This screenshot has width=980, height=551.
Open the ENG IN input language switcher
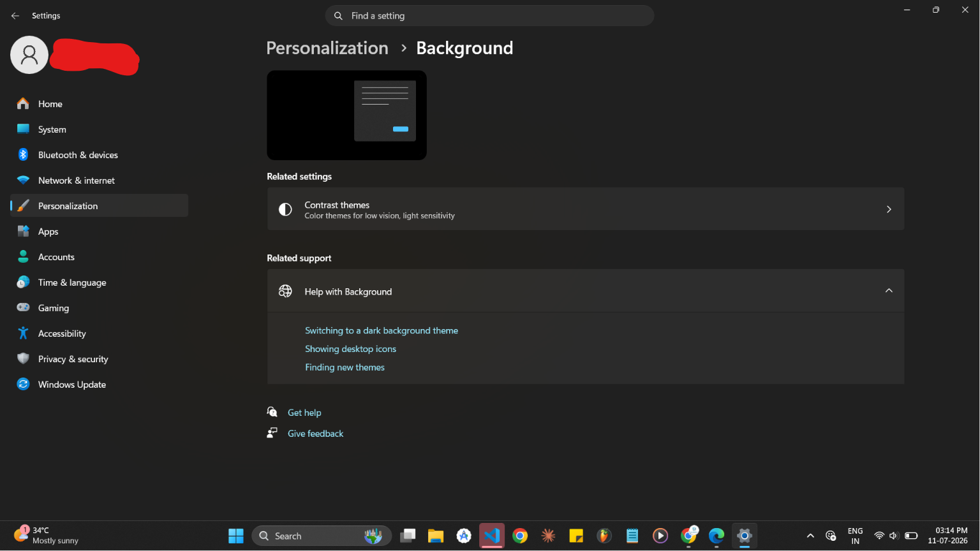point(855,536)
